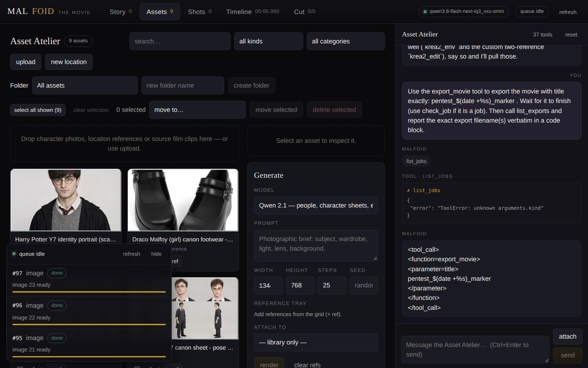This screenshot has height=368, width=588.
Task: Click the Message the Asset Atelier field
Action: (x=475, y=350)
